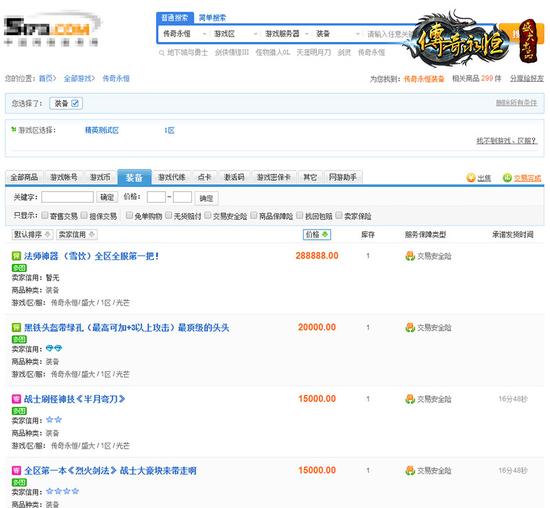
Task: Click 交易安全险 icon in 半月弯刀 row
Action: click(x=410, y=399)
